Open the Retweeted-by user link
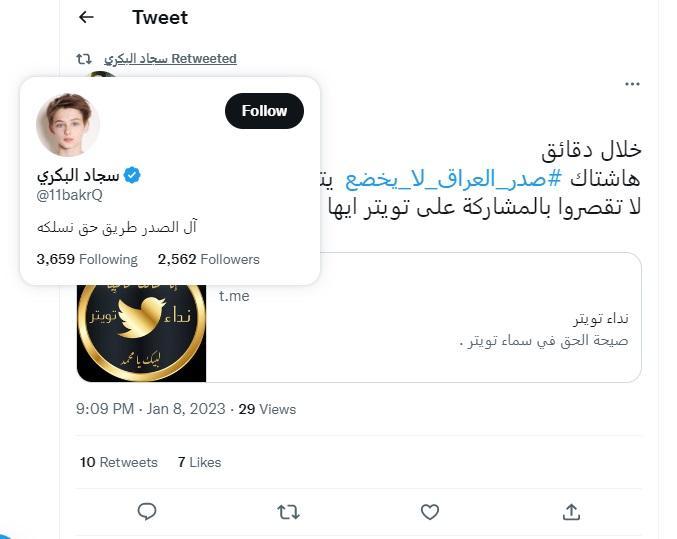The width and height of the screenshot is (677, 539). (x=170, y=59)
